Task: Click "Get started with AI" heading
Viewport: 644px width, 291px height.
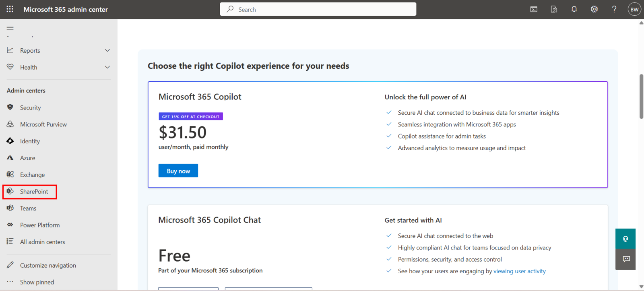Action: (413, 220)
